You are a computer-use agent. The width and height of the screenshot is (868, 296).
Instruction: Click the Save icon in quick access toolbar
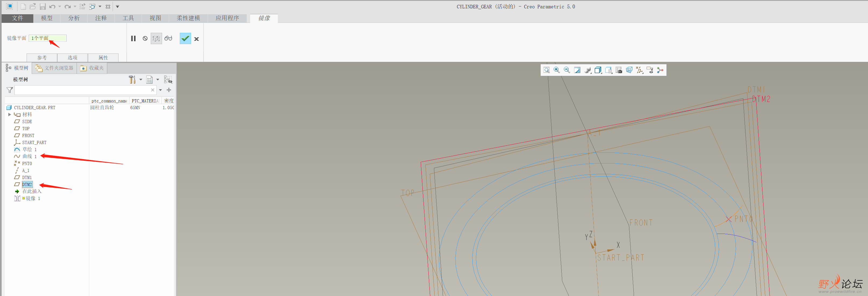[x=42, y=6]
